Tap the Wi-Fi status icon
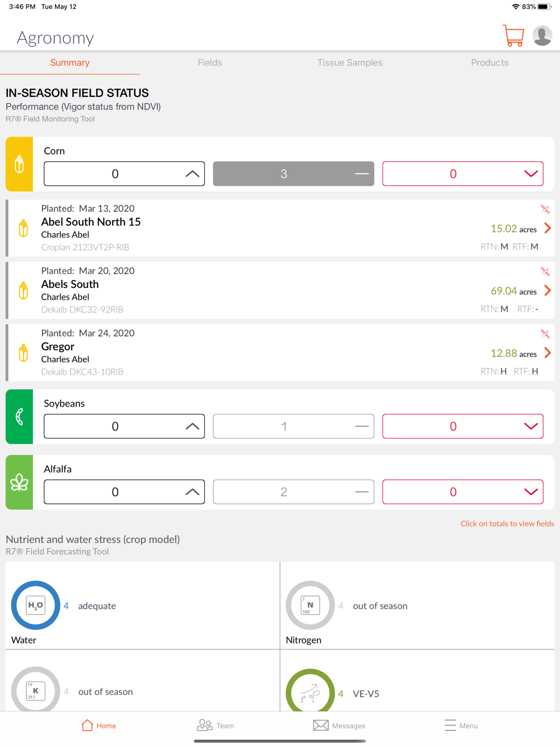This screenshot has height=747, width=560. (x=515, y=7)
